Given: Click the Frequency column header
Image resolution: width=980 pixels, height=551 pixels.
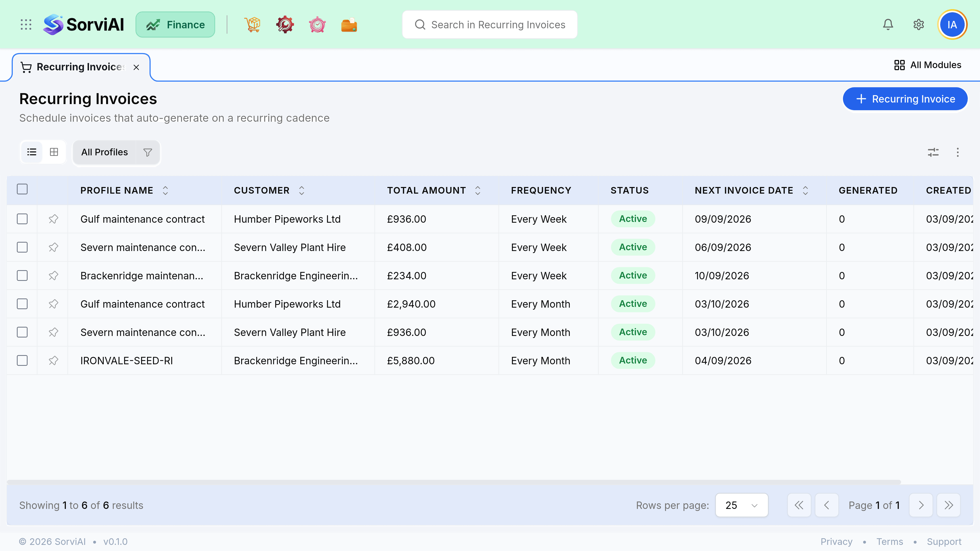Looking at the screenshot, I should coord(541,191).
